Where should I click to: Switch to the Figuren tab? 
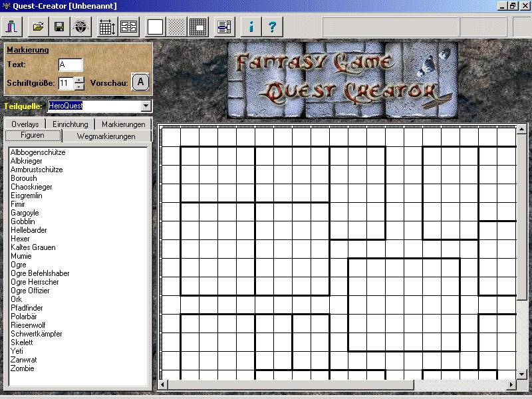click(33, 136)
